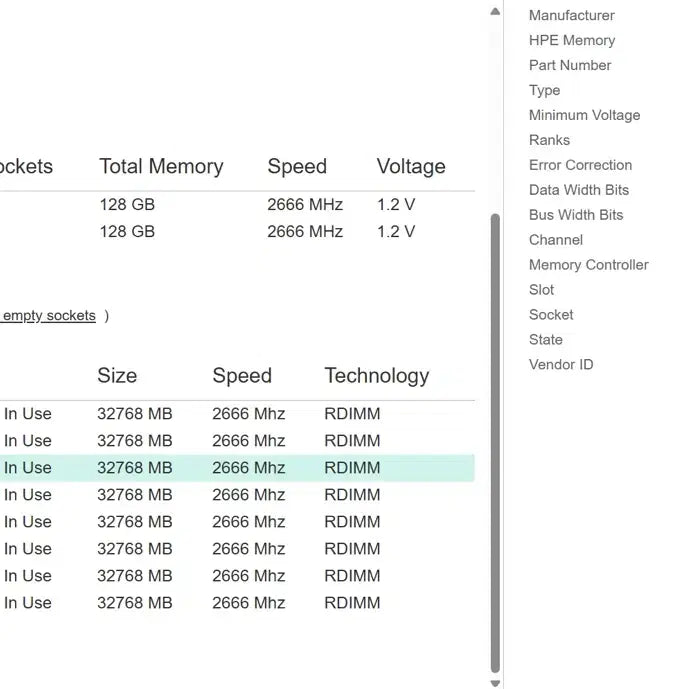Open the empty sockets link
689x689 pixels.
(49, 315)
